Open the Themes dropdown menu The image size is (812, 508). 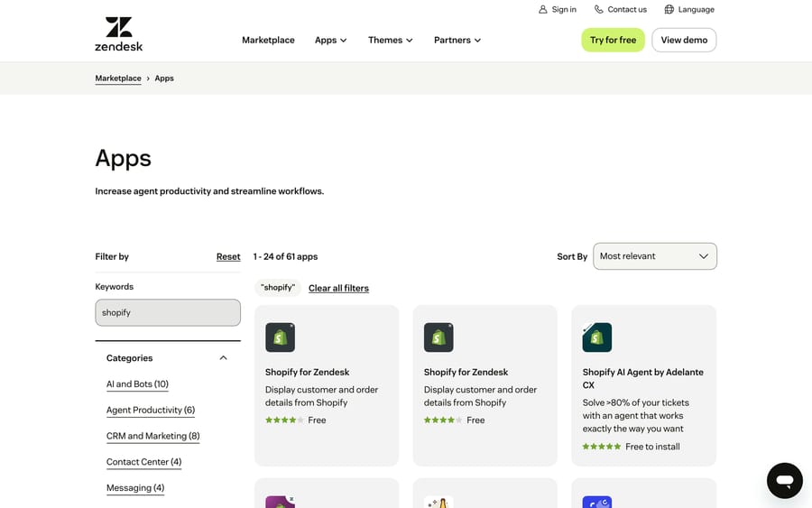coord(390,40)
